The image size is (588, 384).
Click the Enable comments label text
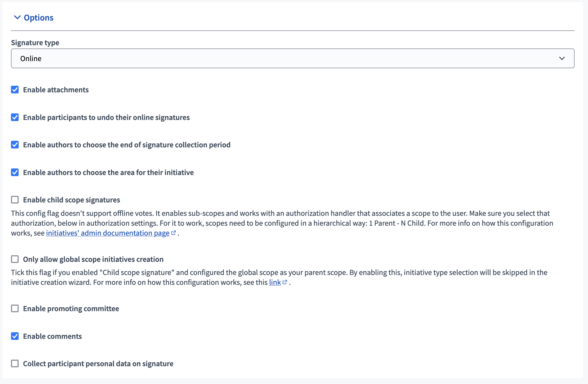(x=52, y=336)
